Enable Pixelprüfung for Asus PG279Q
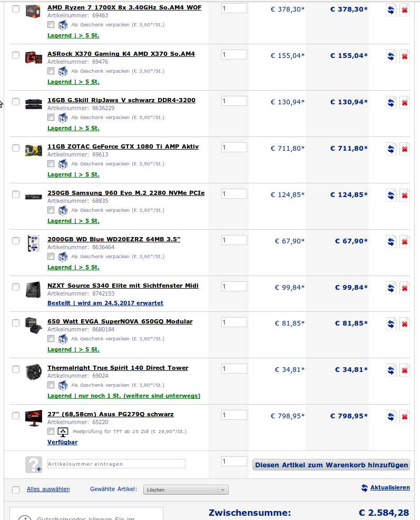 [x=51, y=431]
